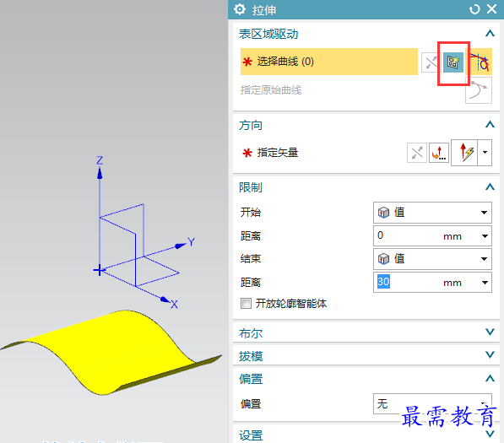Collapse the 表区域驱动 section
The width and height of the screenshot is (504, 443).
(490, 33)
